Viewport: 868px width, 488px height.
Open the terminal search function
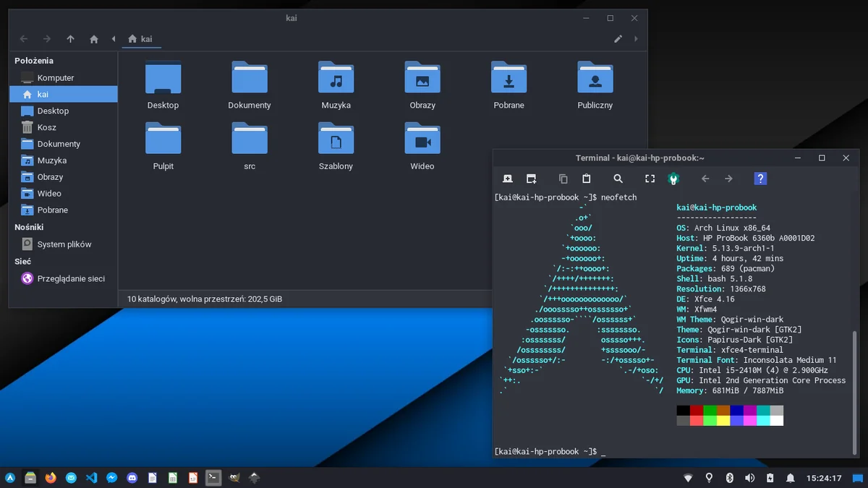click(617, 178)
